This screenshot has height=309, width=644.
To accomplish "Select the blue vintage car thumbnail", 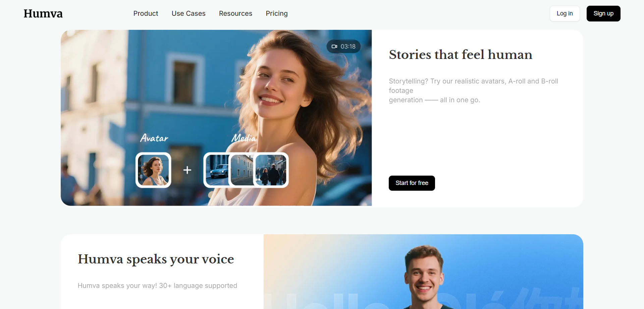I will tap(217, 170).
